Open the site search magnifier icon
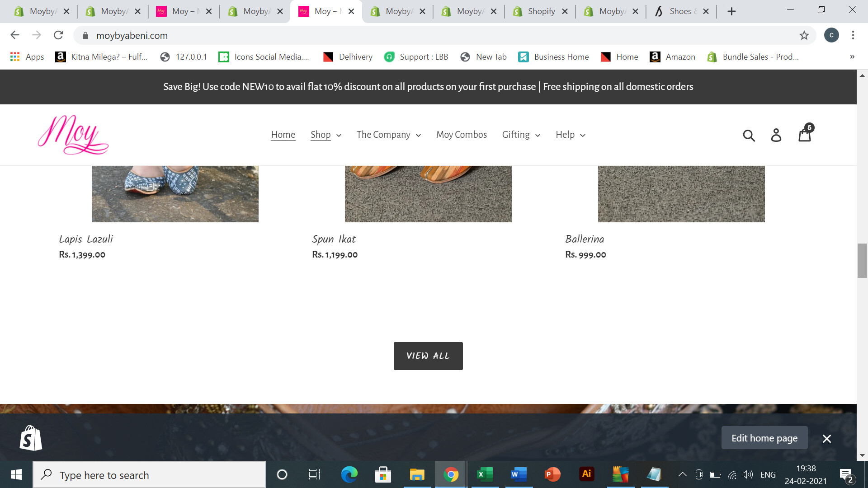Viewport: 868px width, 488px height. 749,135
